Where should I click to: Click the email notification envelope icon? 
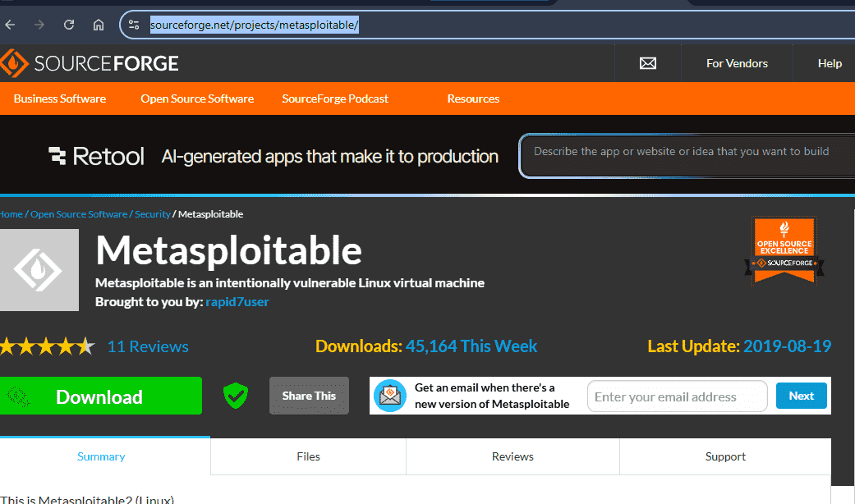(x=390, y=396)
